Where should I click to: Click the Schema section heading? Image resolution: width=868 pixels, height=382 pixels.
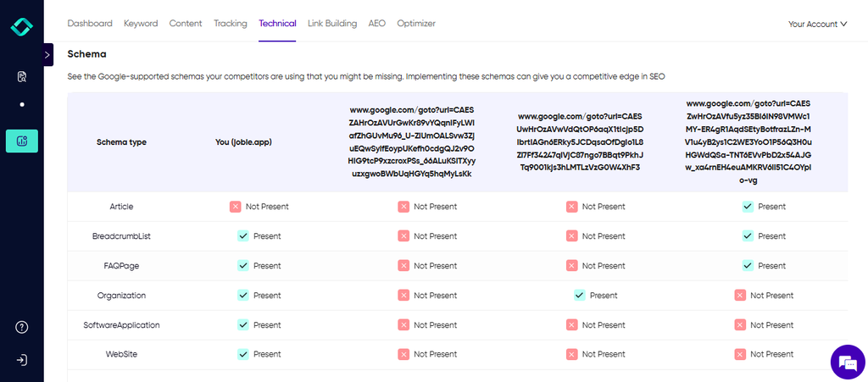click(x=87, y=54)
